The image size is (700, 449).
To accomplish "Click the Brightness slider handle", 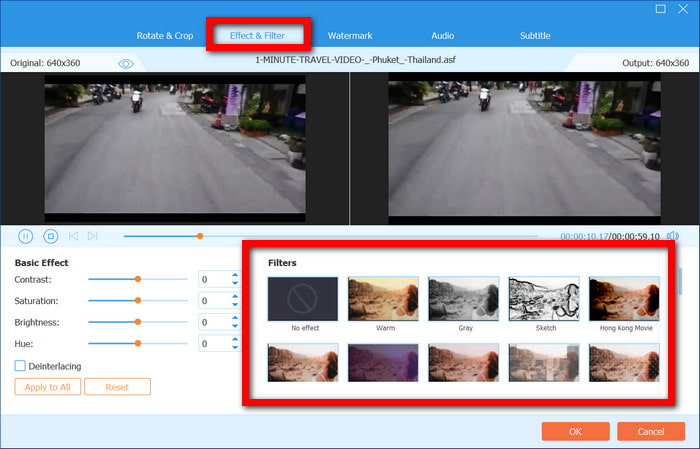I will coord(137,322).
